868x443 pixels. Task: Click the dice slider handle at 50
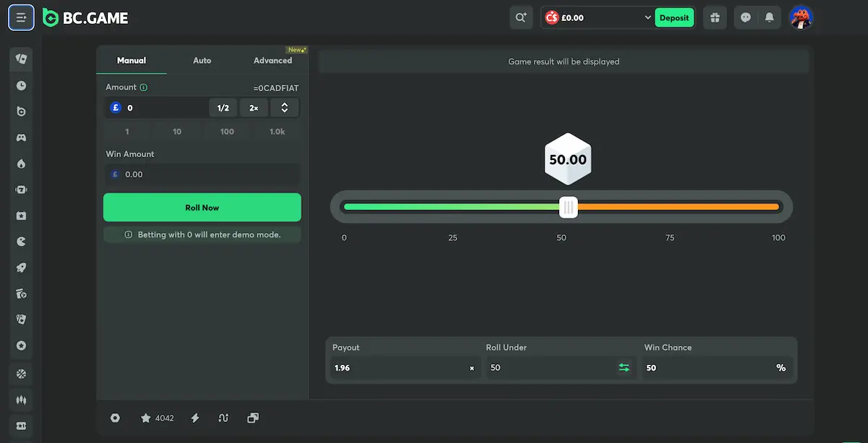click(569, 208)
